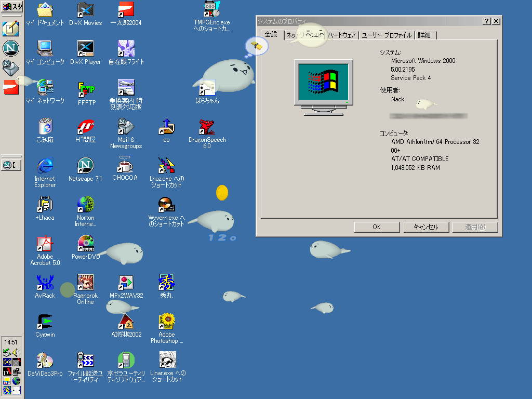The height and width of the screenshot is (399, 532).
Task: Open the Start menu button
Action: click(x=12, y=6)
